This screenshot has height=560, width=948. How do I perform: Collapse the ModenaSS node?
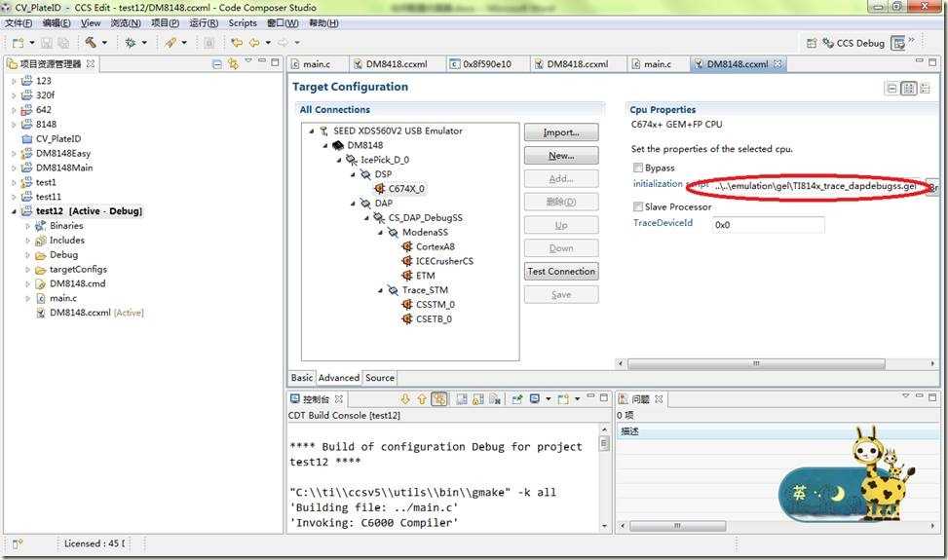(381, 233)
